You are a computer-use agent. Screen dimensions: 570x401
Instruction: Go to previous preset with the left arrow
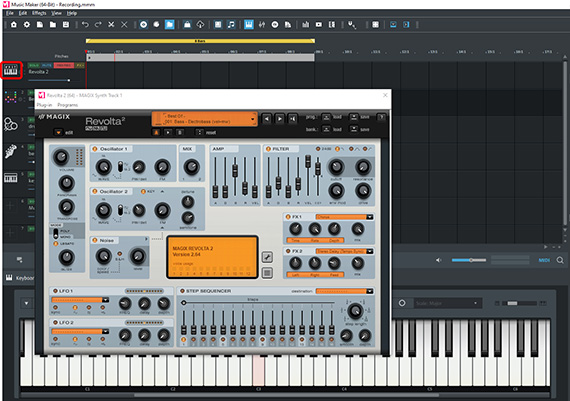(x=266, y=119)
